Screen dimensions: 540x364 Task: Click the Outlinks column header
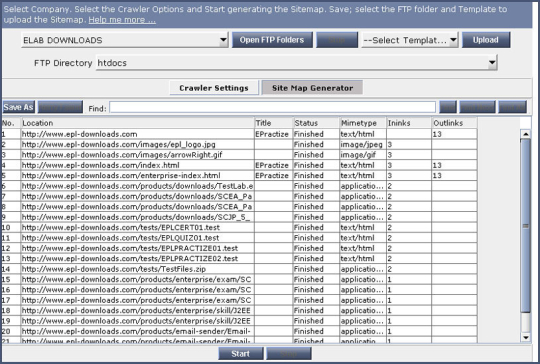click(x=455, y=123)
